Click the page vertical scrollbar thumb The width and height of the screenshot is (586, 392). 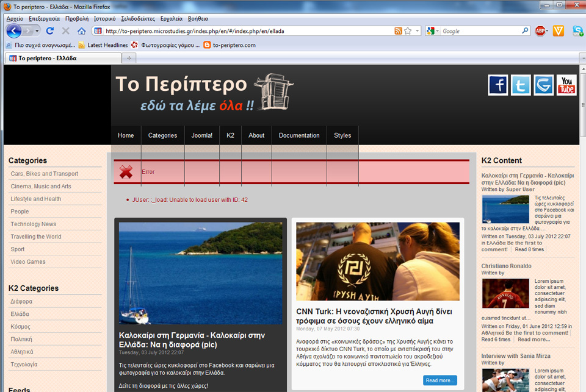pyautogui.click(x=582, y=105)
